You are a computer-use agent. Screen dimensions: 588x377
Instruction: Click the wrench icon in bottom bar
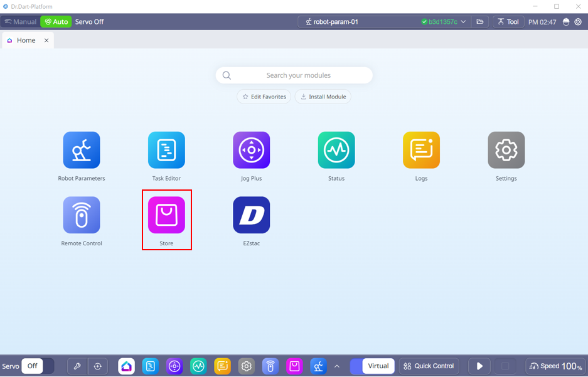point(77,366)
